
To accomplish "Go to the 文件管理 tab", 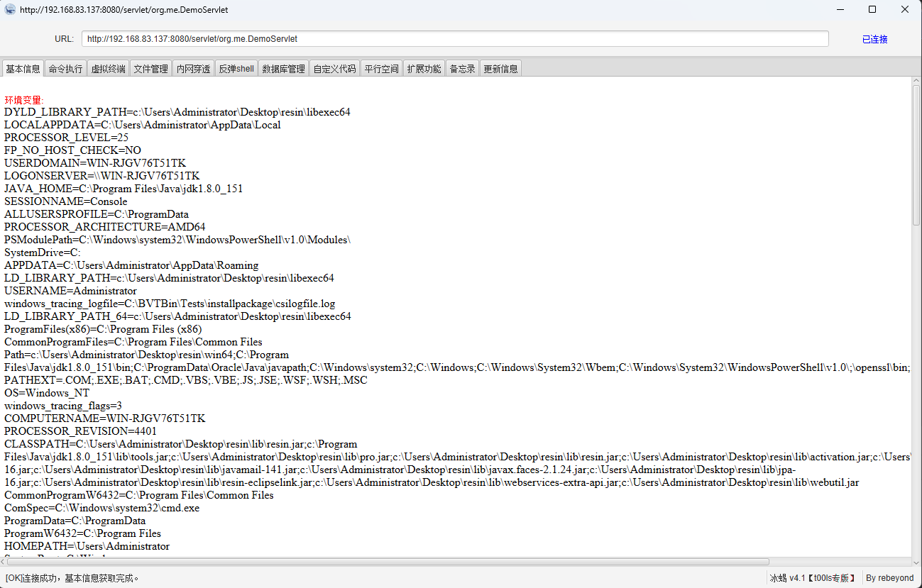I will tap(150, 69).
